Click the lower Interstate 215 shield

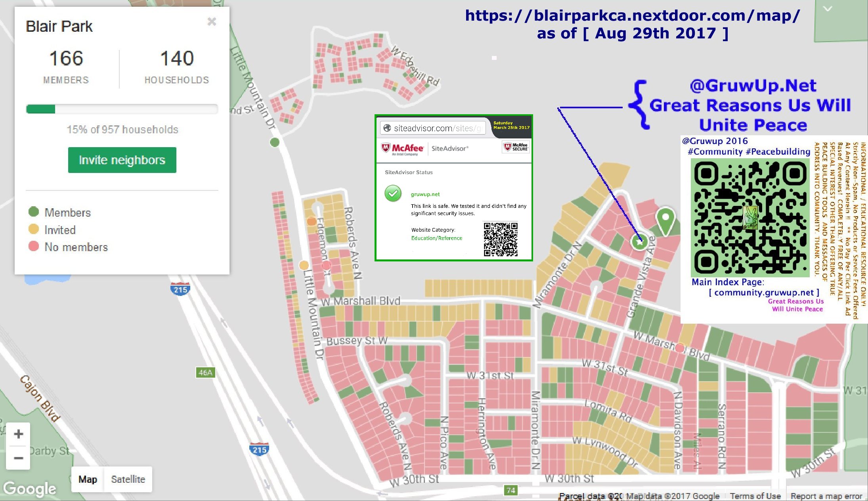click(259, 449)
